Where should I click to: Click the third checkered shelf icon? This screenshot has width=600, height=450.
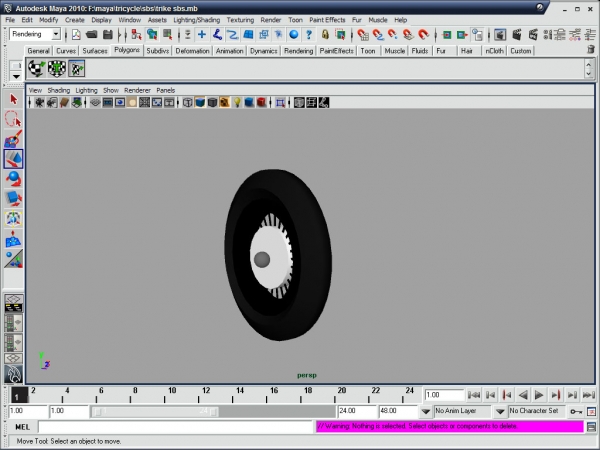77,69
